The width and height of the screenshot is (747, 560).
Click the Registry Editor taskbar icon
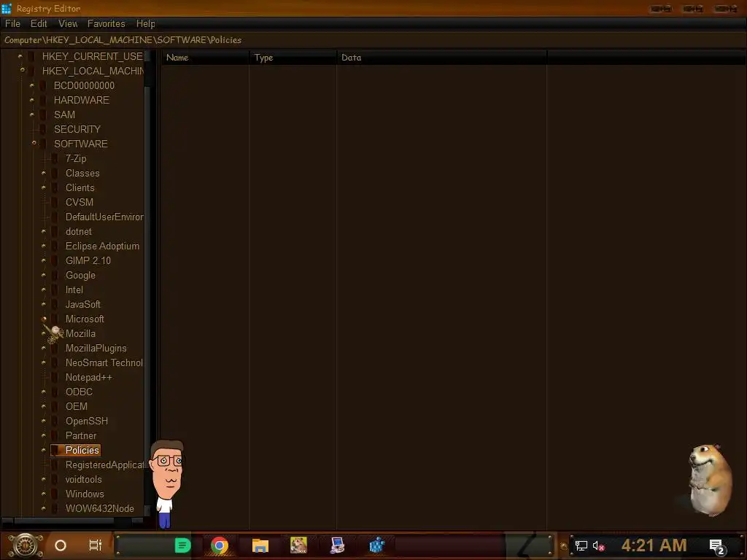[x=377, y=545]
